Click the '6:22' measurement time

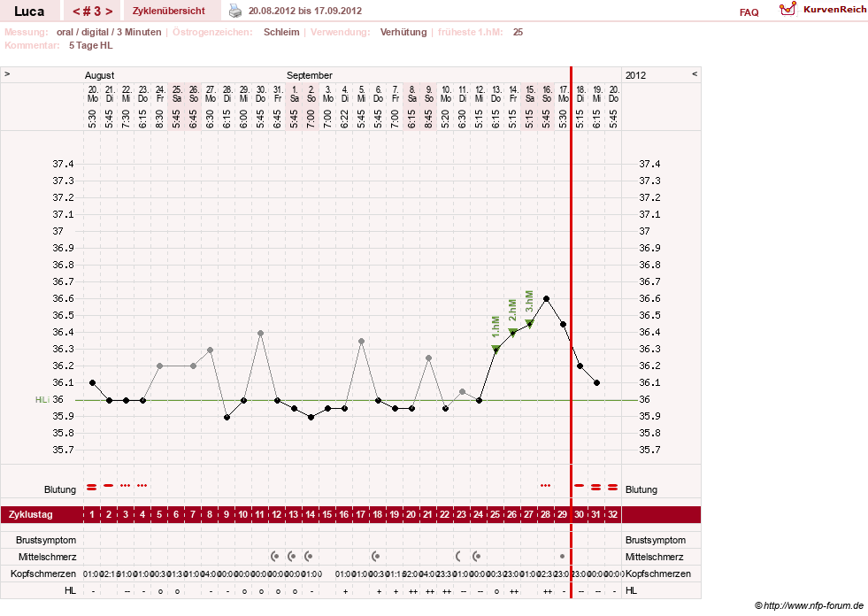pyautogui.click(x=344, y=119)
